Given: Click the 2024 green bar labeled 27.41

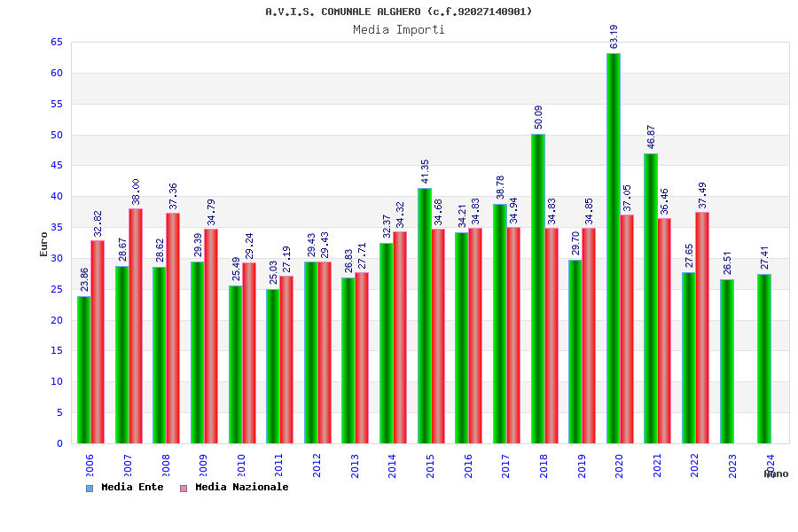Looking at the screenshot, I should pos(764,359).
